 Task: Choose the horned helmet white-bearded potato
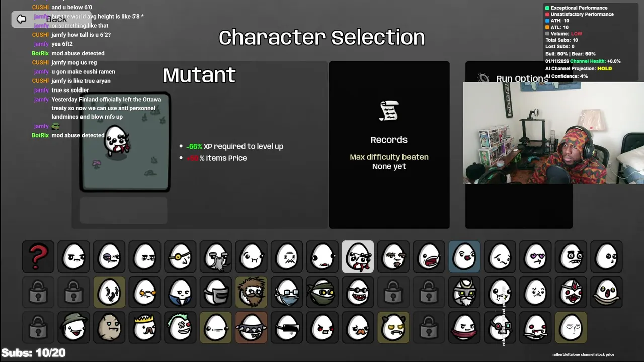(x=464, y=292)
